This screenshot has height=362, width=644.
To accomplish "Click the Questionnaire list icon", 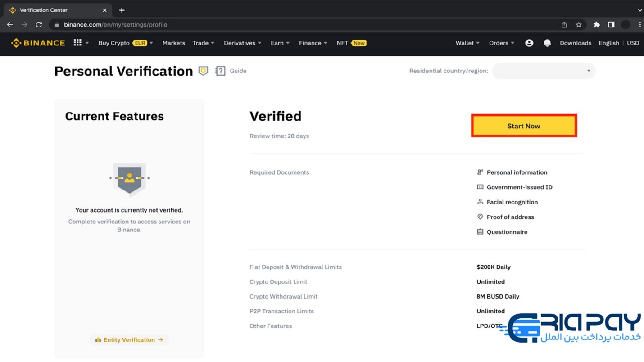I will tap(480, 231).
